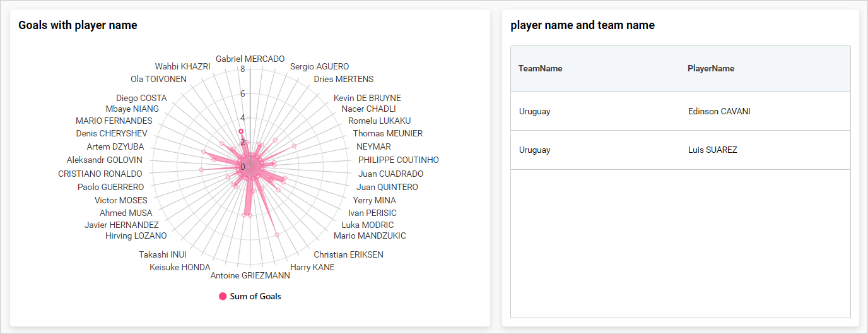Click the value 8 tick on radar axis
This screenshot has width=868, height=334.
[x=242, y=69]
